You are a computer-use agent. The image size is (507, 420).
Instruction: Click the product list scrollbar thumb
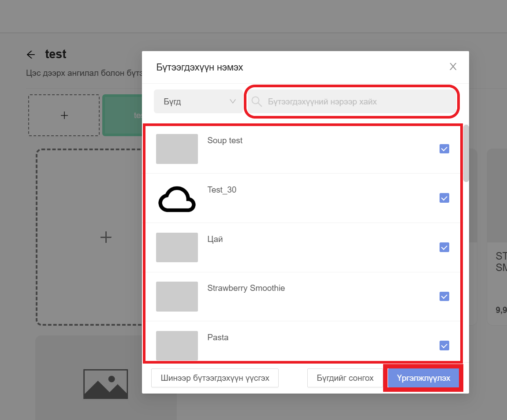tap(466, 154)
